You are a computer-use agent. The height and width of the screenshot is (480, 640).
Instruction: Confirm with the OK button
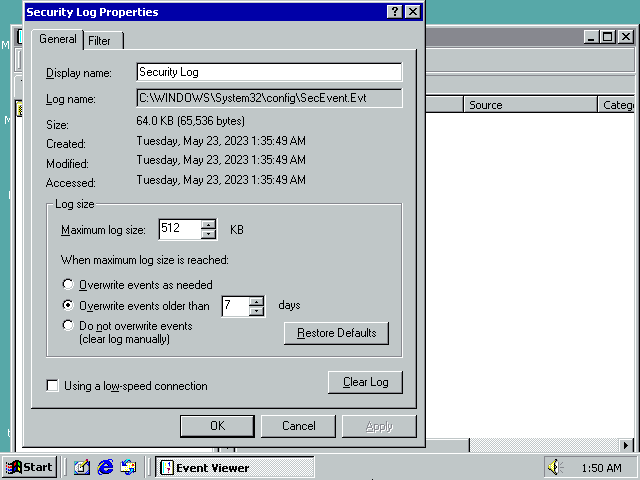tap(217, 426)
